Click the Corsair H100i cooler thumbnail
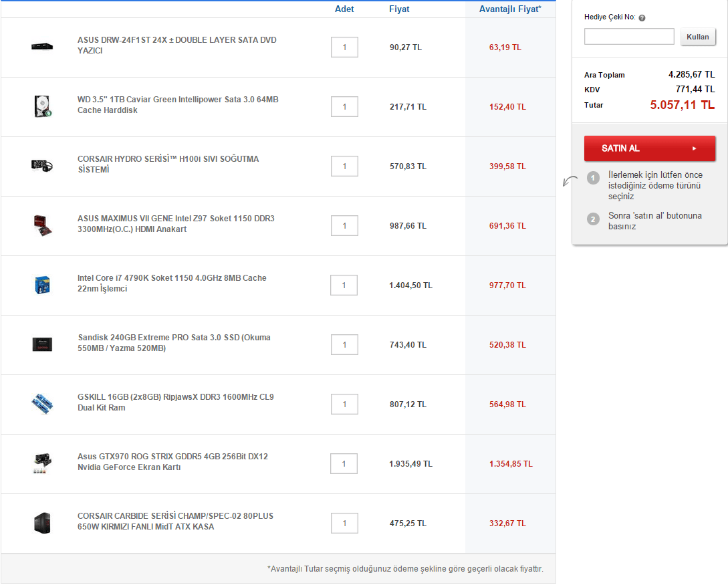728x585 pixels. point(42,165)
